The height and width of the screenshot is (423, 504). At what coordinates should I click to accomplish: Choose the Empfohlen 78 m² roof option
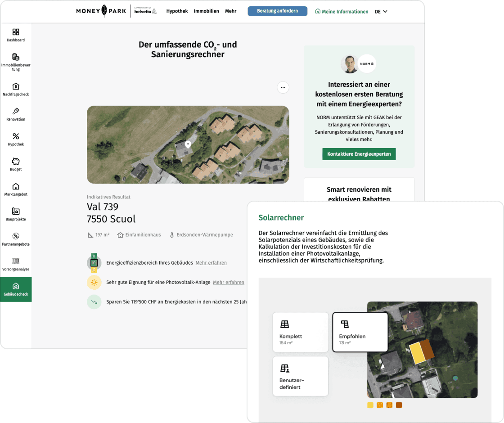tap(360, 332)
